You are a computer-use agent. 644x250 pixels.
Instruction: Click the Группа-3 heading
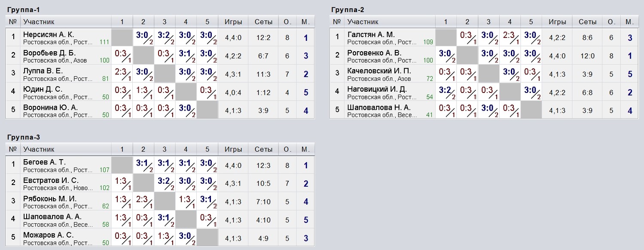point(24,137)
